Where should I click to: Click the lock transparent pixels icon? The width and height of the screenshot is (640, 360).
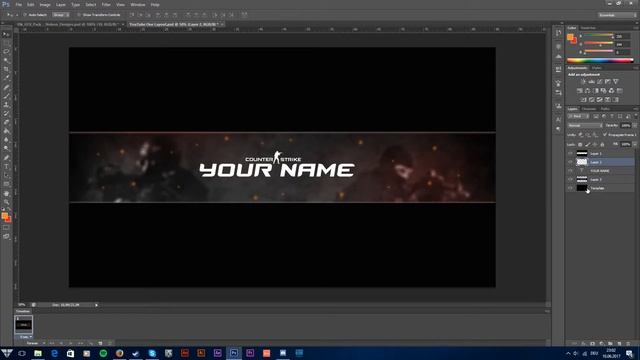click(x=580, y=144)
